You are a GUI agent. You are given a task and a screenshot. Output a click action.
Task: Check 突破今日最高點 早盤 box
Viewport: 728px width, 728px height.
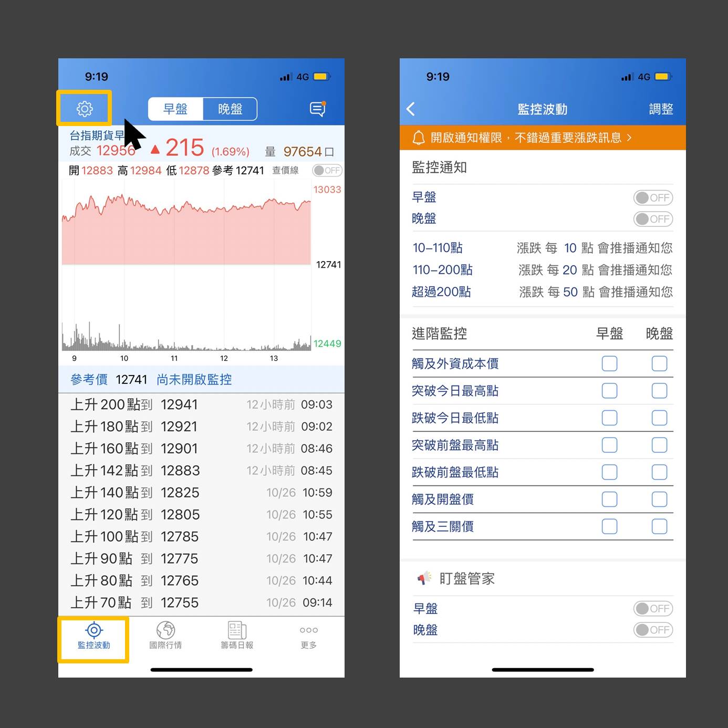point(609,391)
